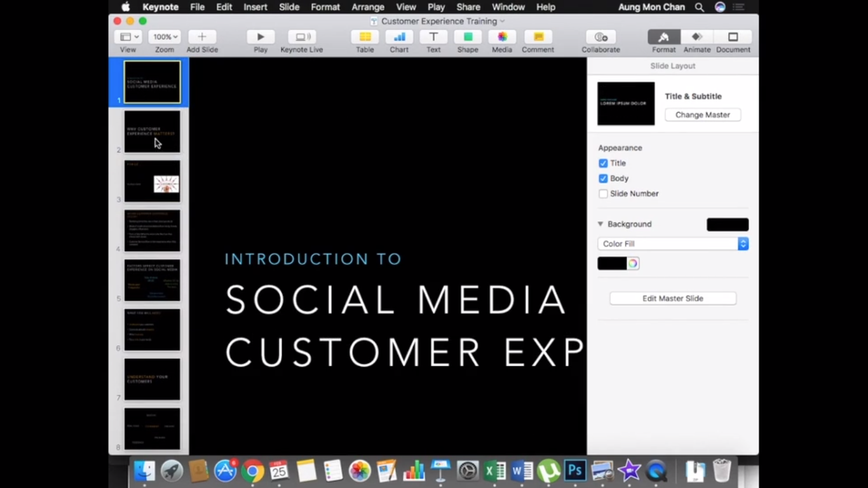Open Keynote podium icon in dock

[440, 471]
